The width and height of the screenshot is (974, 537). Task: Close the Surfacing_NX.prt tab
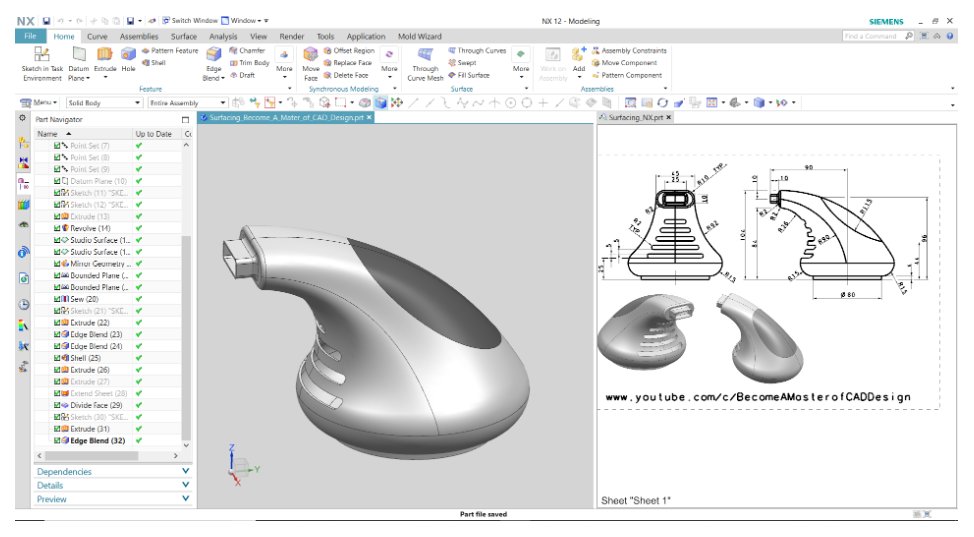tap(668, 117)
